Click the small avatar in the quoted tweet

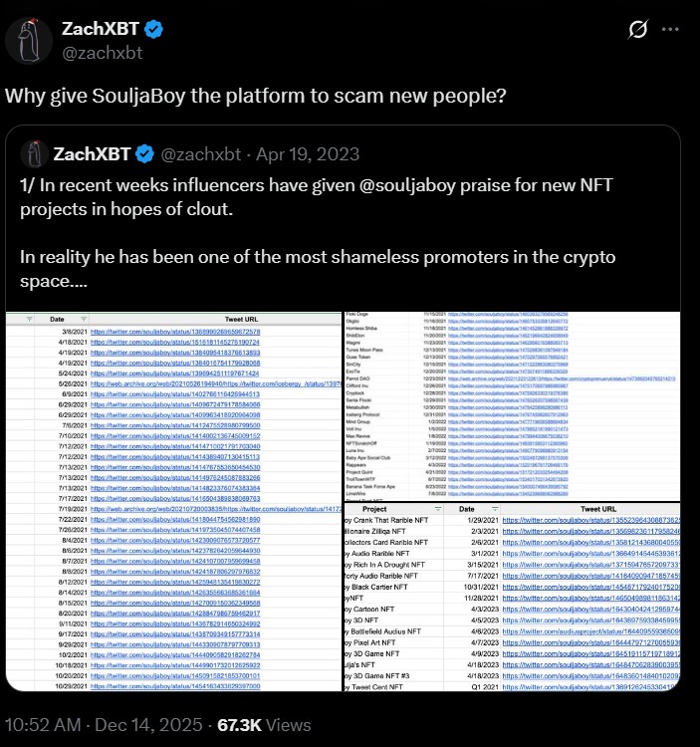tap(37, 153)
